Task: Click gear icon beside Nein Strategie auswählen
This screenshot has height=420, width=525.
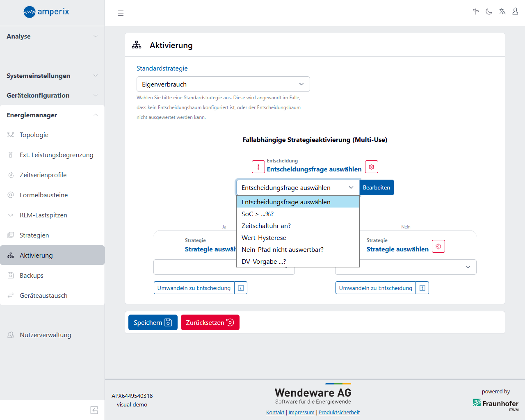Action: (x=438, y=247)
